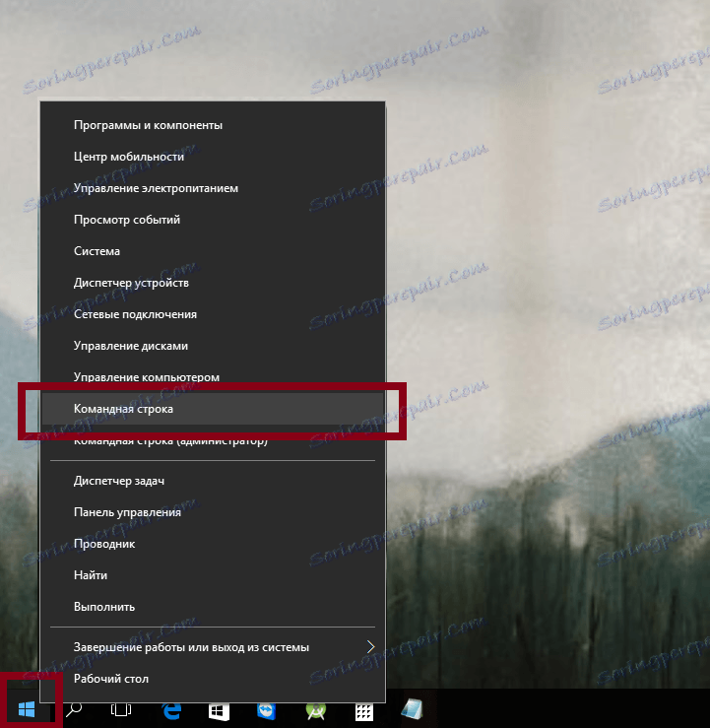
Task: Expand Завершение работы или выход из системы submenu arrow
Action: pos(371,647)
